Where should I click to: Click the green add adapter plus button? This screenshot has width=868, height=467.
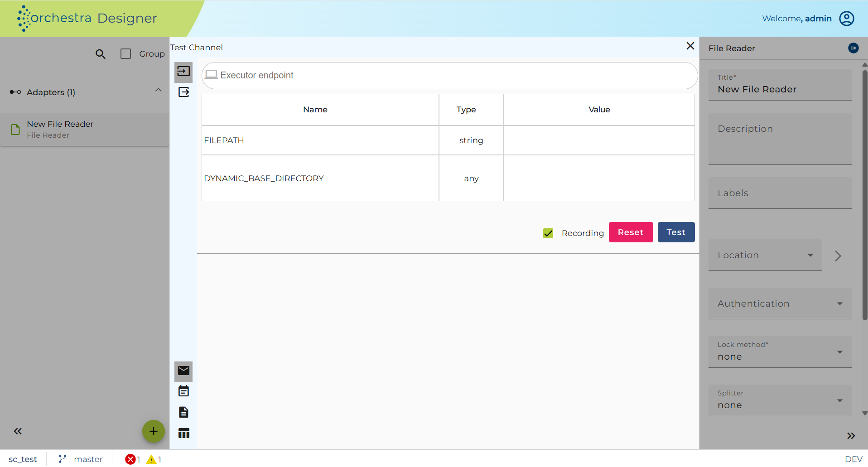154,431
